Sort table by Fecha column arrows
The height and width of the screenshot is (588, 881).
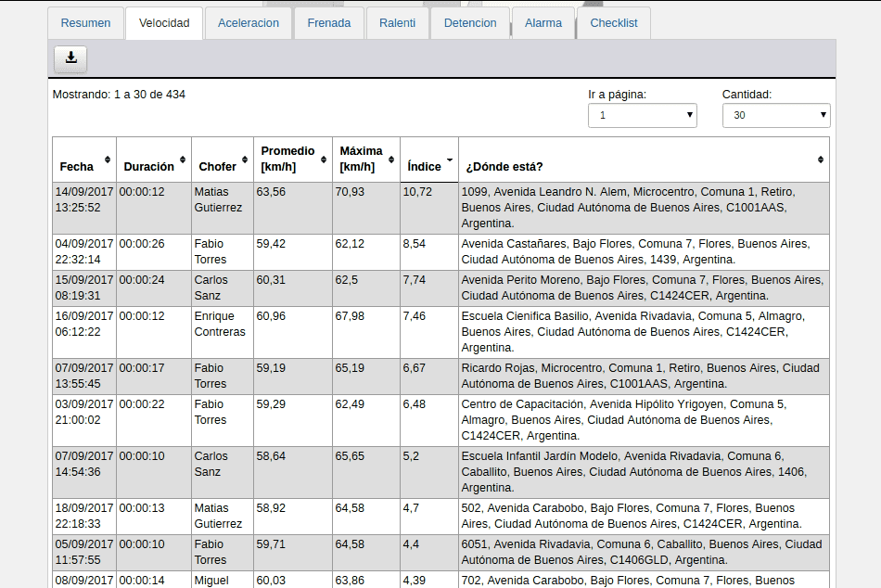point(108,160)
